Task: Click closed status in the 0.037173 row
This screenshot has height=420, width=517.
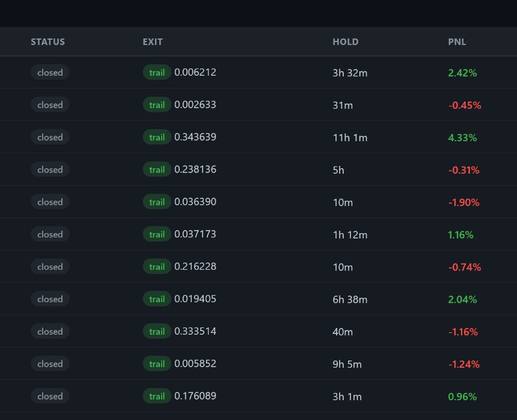Action: coord(50,235)
